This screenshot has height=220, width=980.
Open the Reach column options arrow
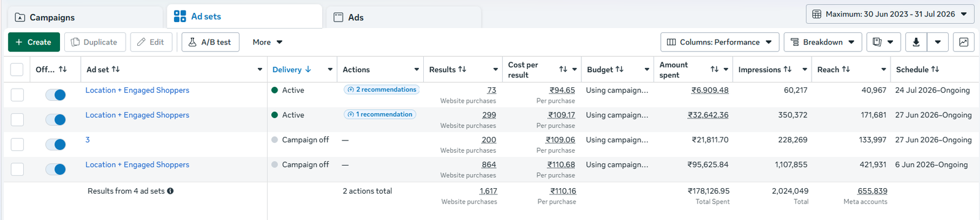(x=883, y=70)
